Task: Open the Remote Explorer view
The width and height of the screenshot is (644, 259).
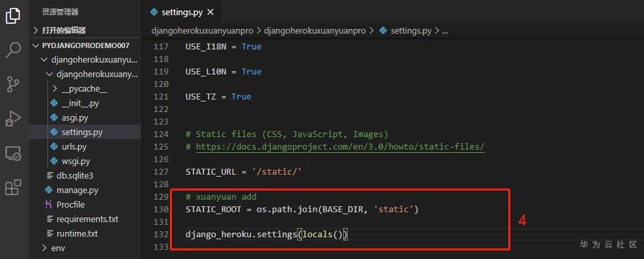Action: point(13,154)
